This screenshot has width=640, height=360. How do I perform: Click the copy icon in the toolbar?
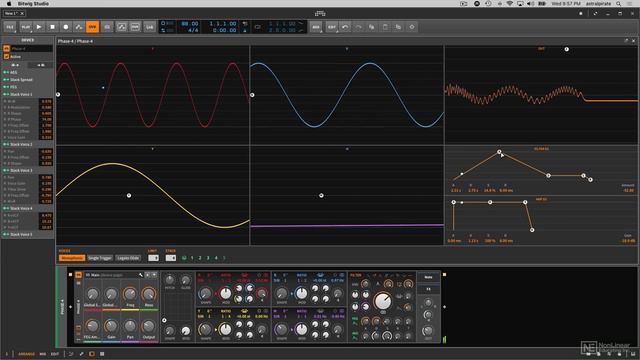click(372, 27)
